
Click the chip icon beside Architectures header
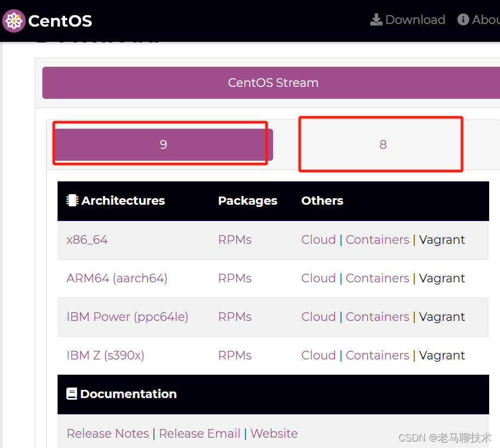72,200
